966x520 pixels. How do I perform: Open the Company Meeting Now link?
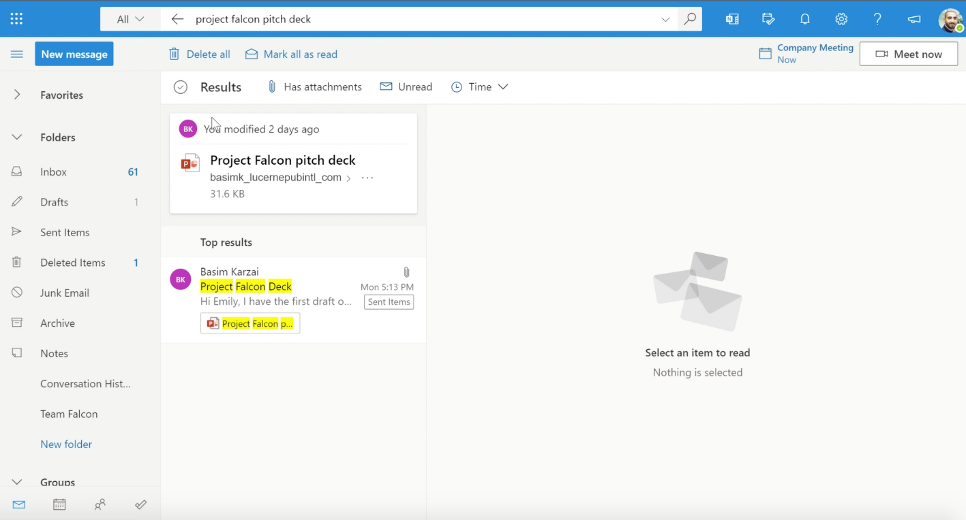click(x=815, y=54)
